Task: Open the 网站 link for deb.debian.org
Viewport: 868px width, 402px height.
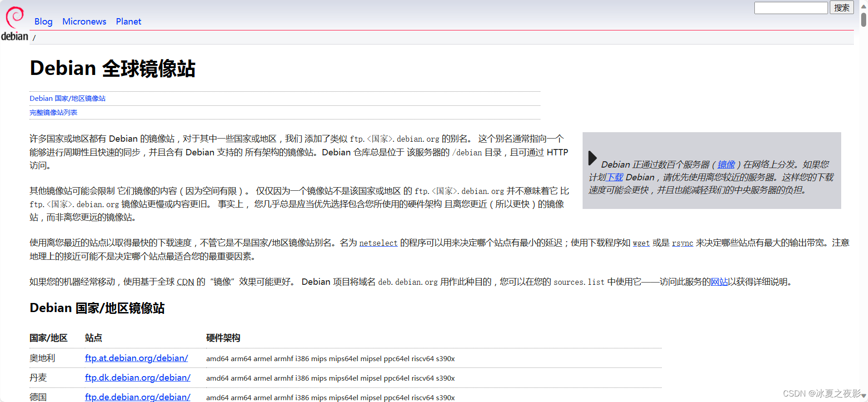Action: [719, 282]
